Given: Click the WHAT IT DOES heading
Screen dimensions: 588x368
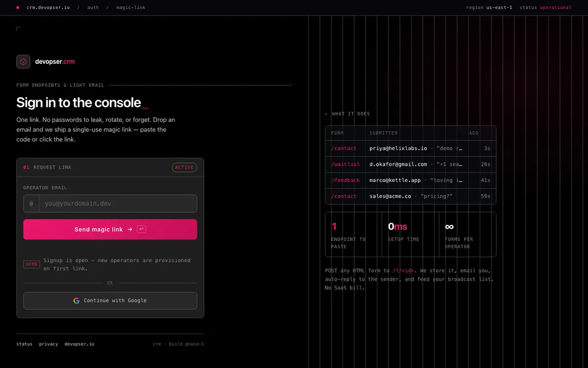Looking at the screenshot, I should 351,114.
